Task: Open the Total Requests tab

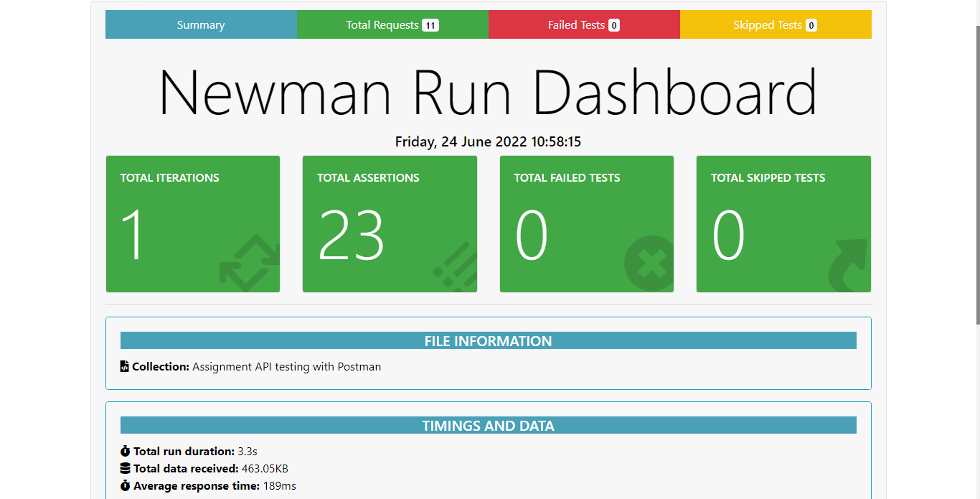Action: pos(392,24)
